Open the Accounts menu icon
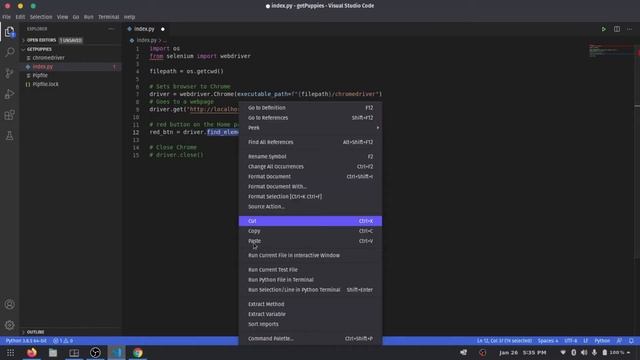Screen dimensions: 640x360 click(x=9, y=304)
